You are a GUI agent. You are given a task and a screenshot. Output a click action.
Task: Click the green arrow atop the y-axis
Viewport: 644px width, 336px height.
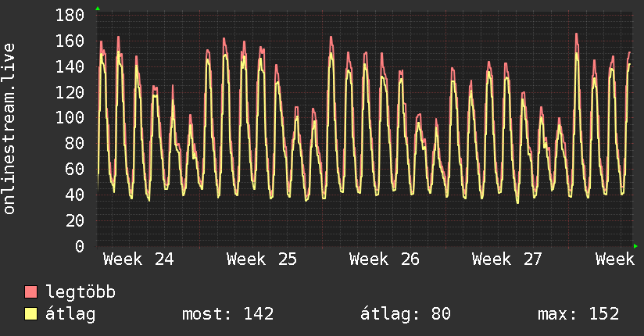tap(98, 9)
